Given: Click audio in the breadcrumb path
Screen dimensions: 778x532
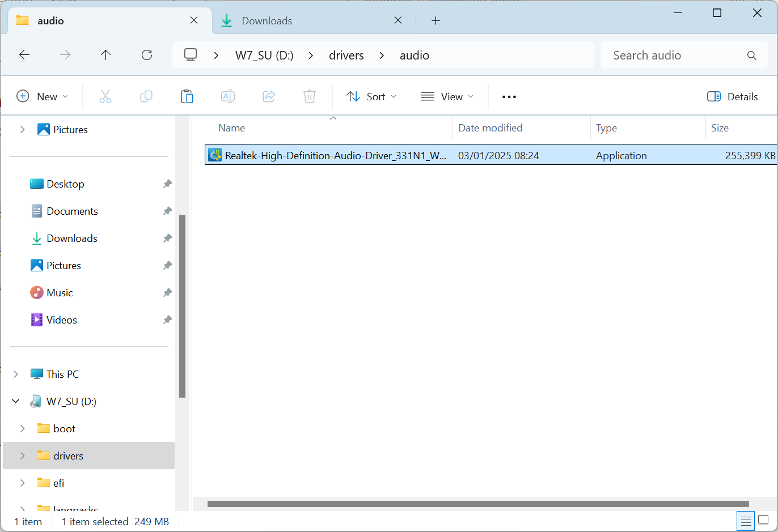Looking at the screenshot, I should click(x=415, y=56).
